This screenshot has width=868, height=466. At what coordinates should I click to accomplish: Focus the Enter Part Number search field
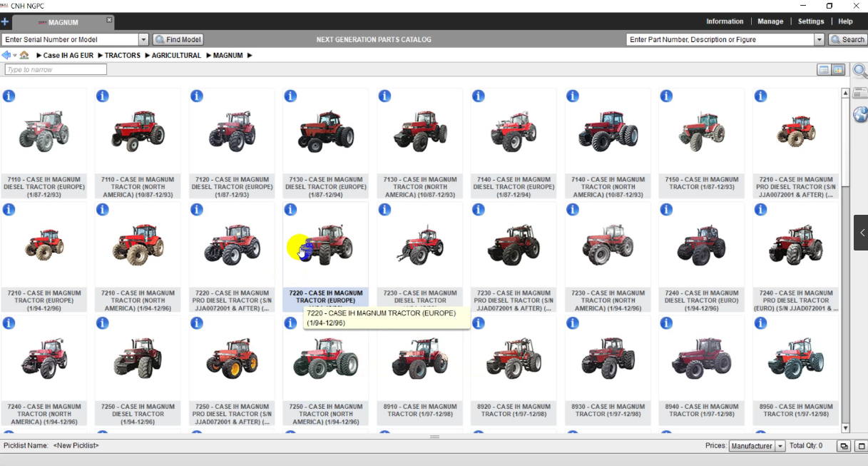pyautogui.click(x=720, y=40)
